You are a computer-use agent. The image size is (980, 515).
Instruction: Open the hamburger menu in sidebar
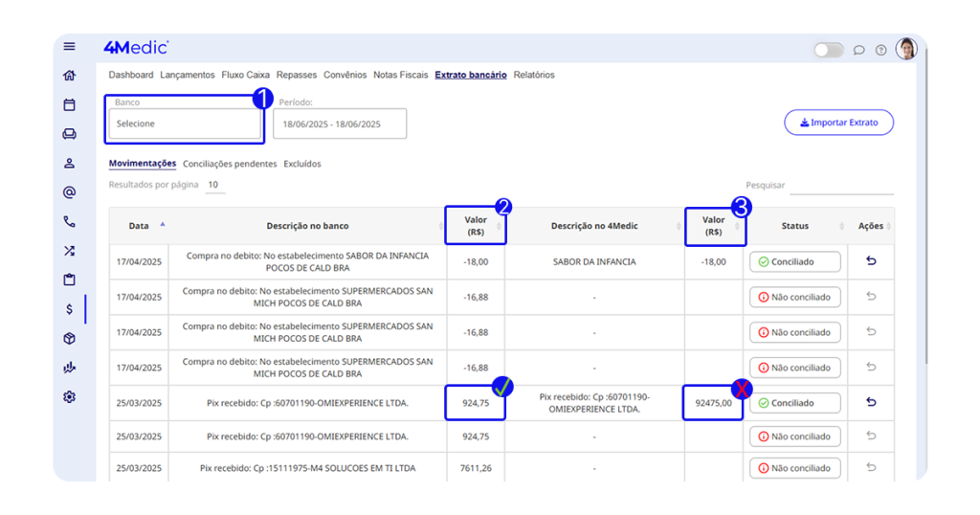69,47
